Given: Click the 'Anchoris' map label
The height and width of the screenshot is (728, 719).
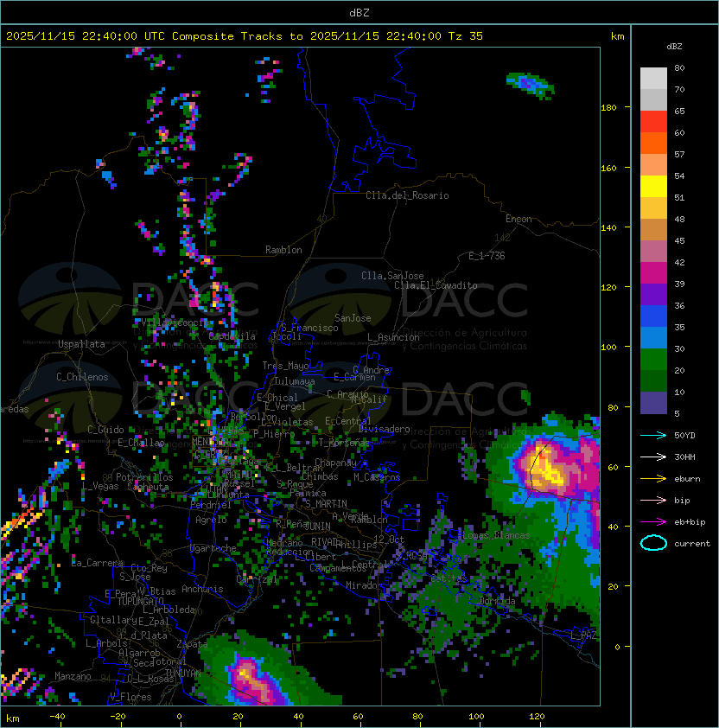Looking at the screenshot, I should point(202,589).
